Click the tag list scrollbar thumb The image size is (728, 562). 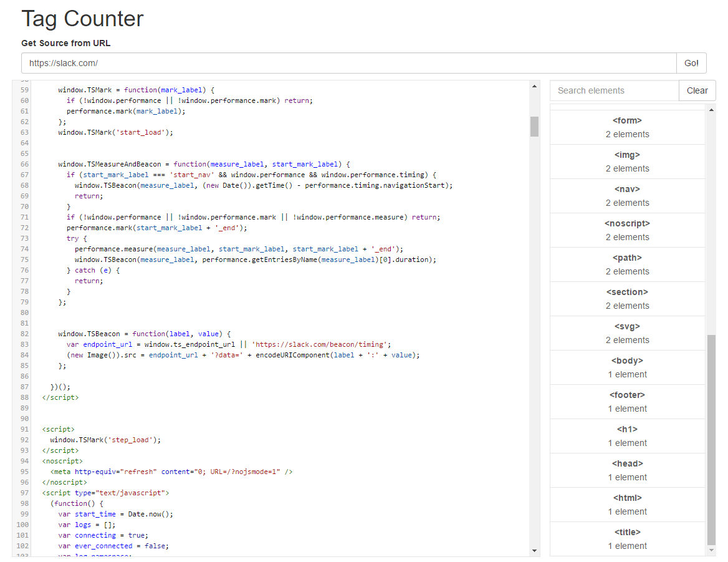tap(711, 439)
